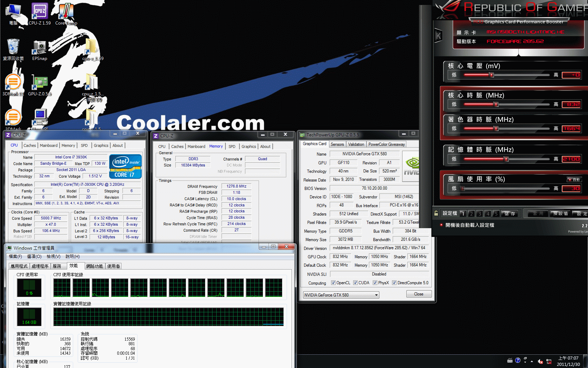Toggle the OpenCL checkbox in GPU-Z
588x368 pixels.
(x=333, y=283)
